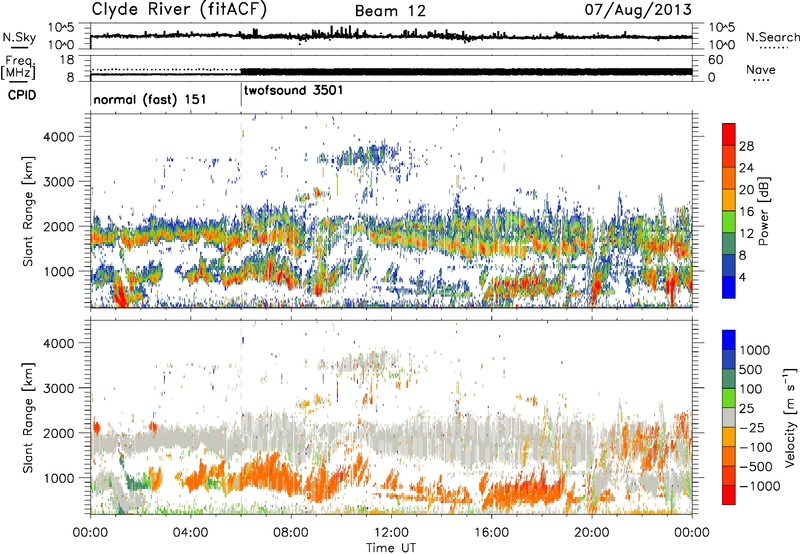
Task: Click the "4000" tick in the power panel
Action: click(x=59, y=137)
